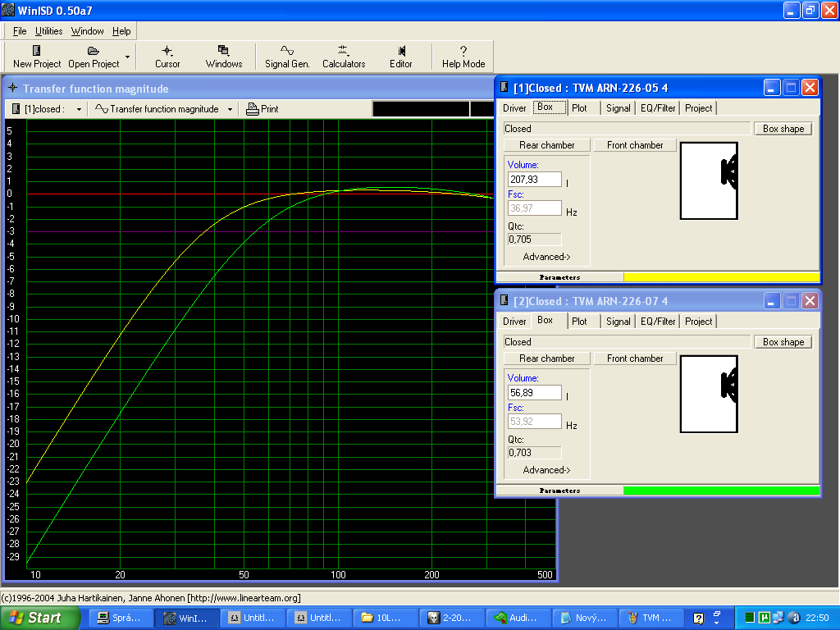Open the Window menu
Viewport: 840px width, 630px height.
87,31
